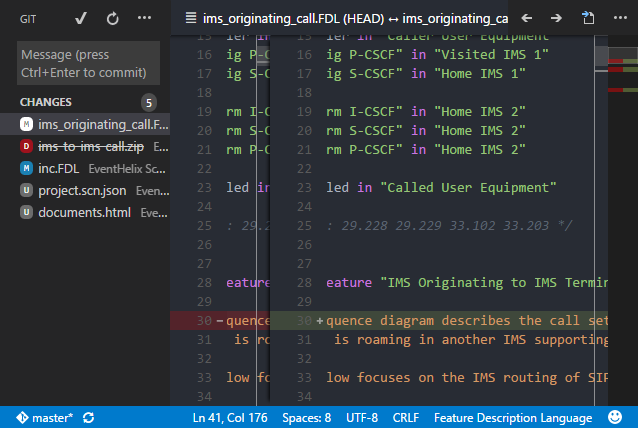Click the M status icon of ims_originating_call
This screenshot has height=428, width=638.
point(26,124)
